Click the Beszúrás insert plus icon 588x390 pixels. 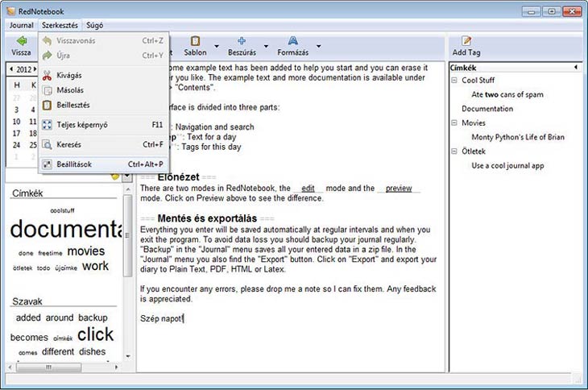[x=241, y=40]
